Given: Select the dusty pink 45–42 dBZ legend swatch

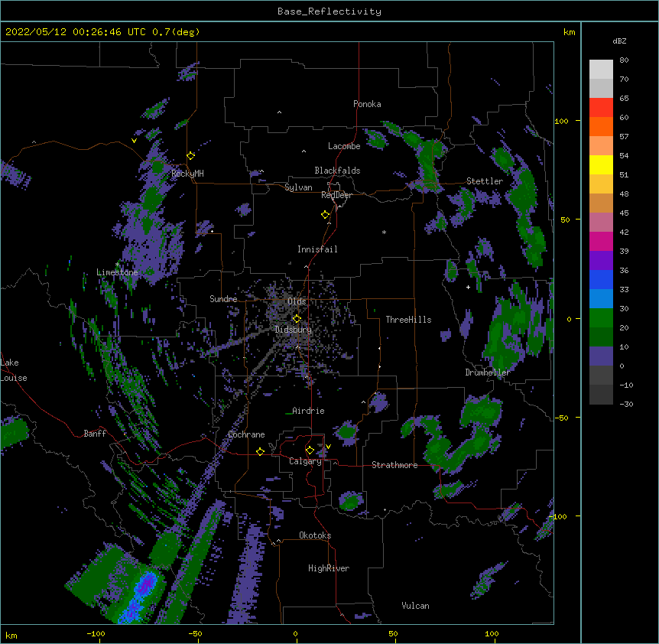Looking at the screenshot, I should 601,223.
